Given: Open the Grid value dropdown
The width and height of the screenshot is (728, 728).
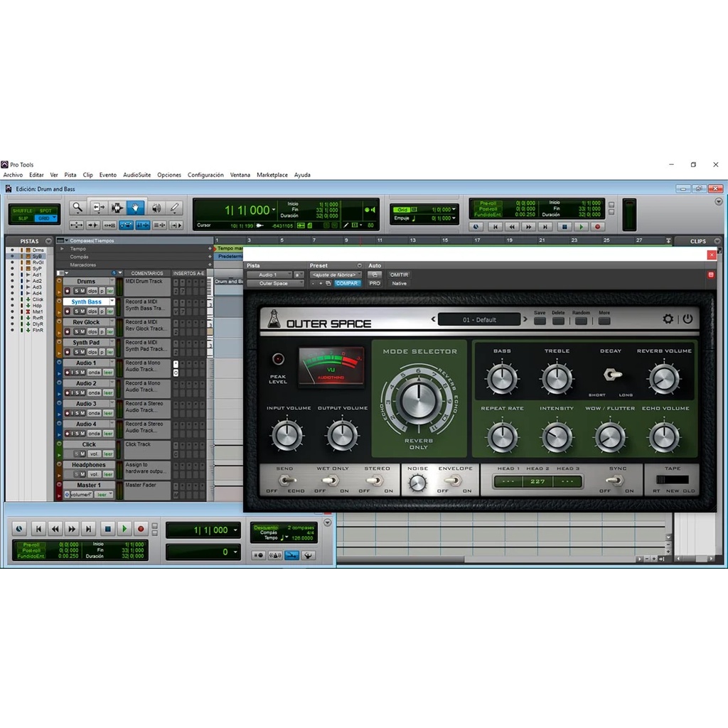Looking at the screenshot, I should pyautogui.click(x=454, y=210).
